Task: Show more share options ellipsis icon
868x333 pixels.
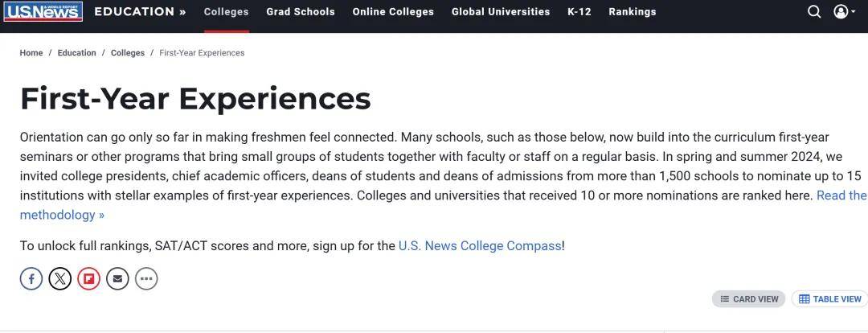Action: [x=146, y=278]
